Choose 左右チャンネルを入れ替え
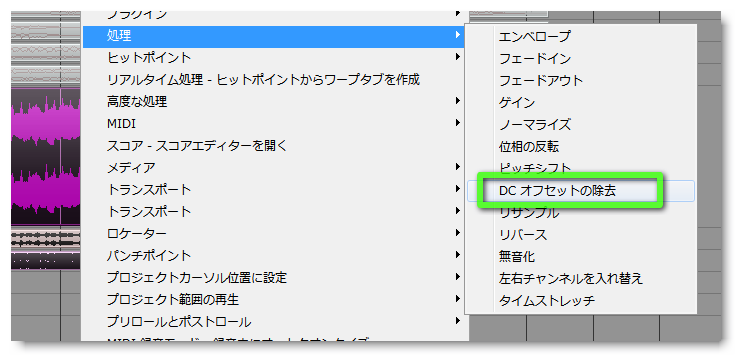This screenshot has height=364, width=744. (580, 279)
